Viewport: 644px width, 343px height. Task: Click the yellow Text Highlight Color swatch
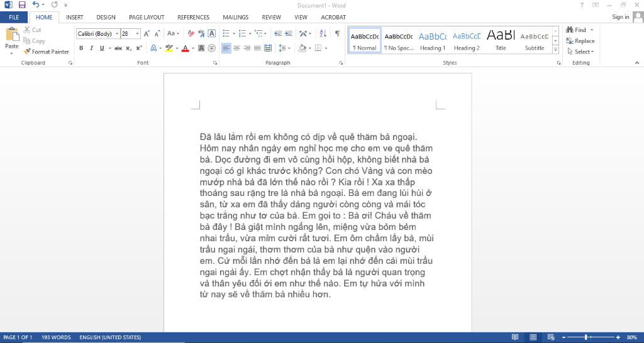pos(169,48)
